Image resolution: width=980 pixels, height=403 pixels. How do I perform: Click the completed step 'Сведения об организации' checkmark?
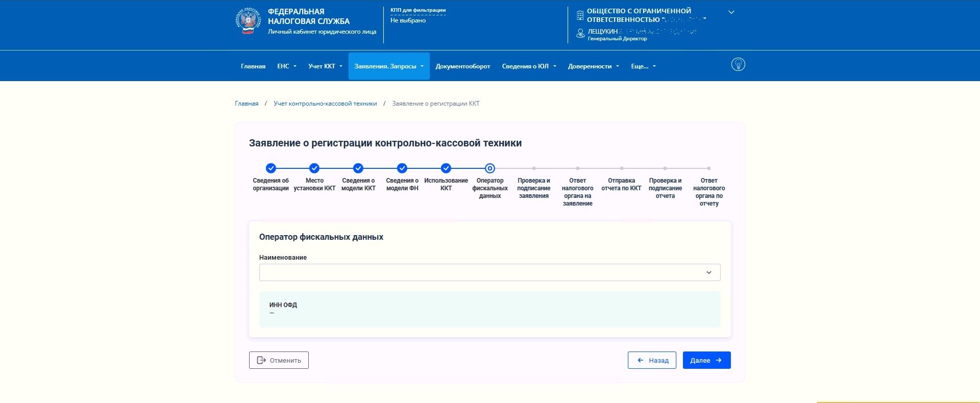coord(271,168)
